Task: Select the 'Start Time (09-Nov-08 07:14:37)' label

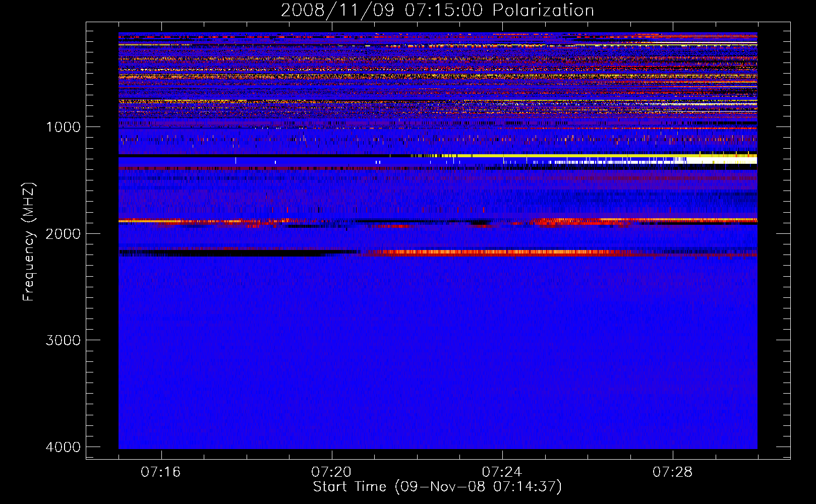Action: click(437, 487)
